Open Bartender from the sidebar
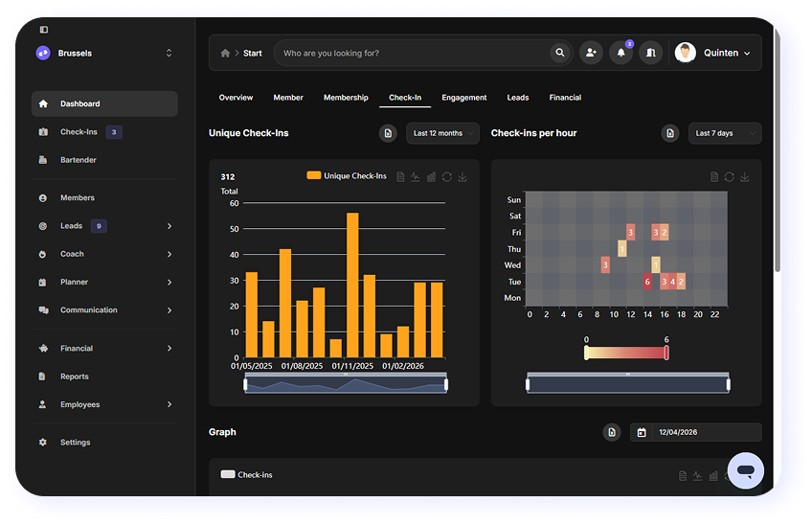The height and width of the screenshot is (525, 812). pyautogui.click(x=78, y=160)
